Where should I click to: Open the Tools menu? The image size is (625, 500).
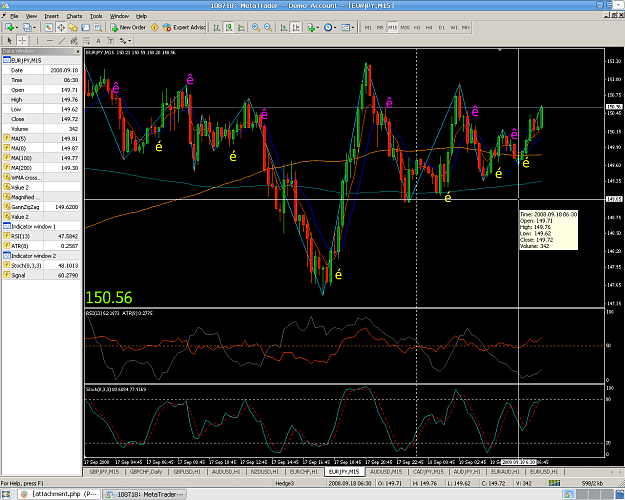[x=96, y=16]
